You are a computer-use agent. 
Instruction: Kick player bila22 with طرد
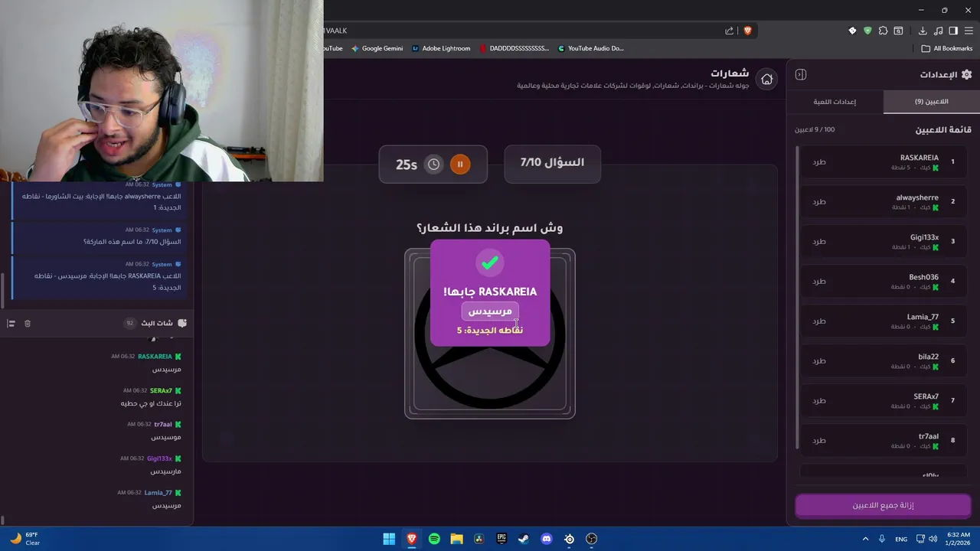click(819, 360)
